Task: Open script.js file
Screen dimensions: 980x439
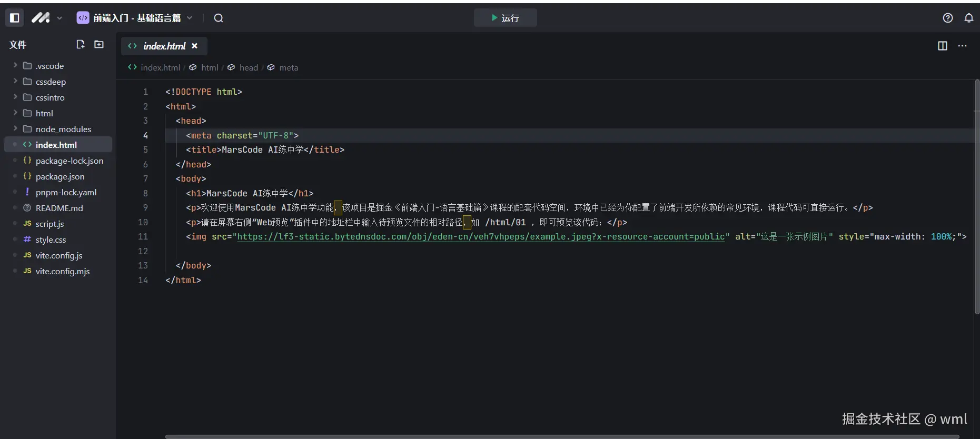Action: [58, 224]
